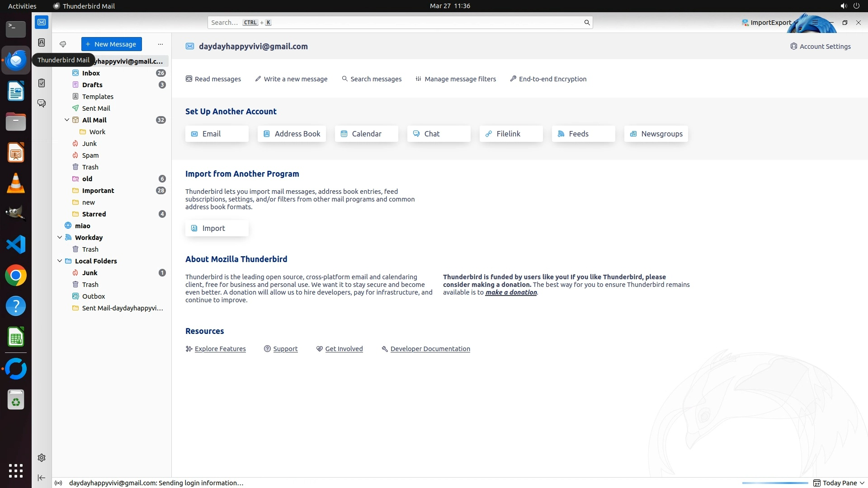The width and height of the screenshot is (868, 488).
Task: Launch Google Chrome from the dock
Action: pyautogui.click(x=16, y=276)
